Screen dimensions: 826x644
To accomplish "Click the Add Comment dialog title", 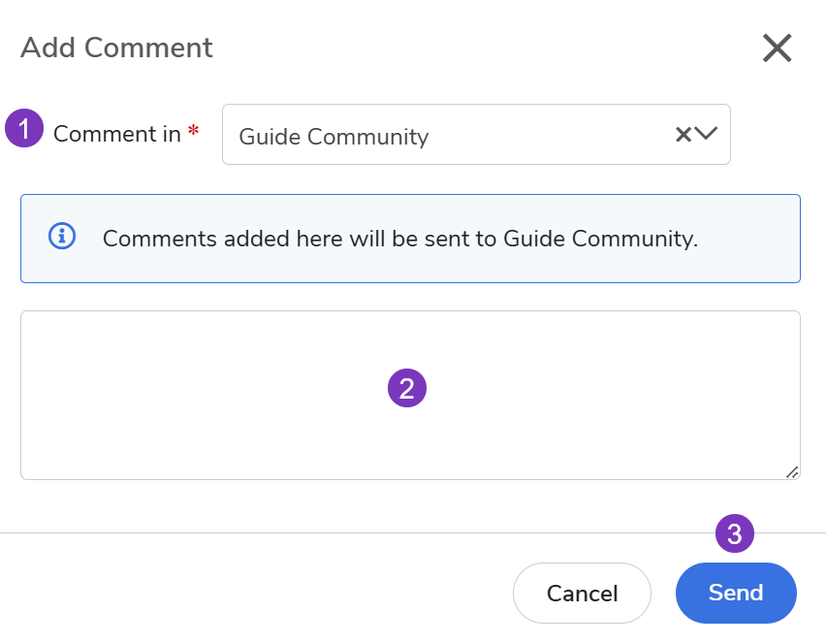I will (116, 48).
